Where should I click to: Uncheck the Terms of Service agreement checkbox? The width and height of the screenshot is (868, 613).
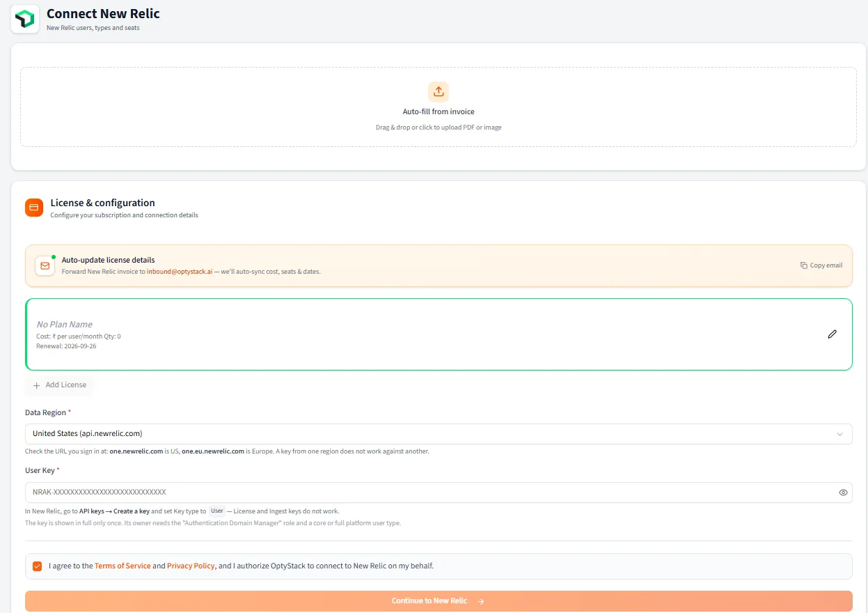(38, 566)
